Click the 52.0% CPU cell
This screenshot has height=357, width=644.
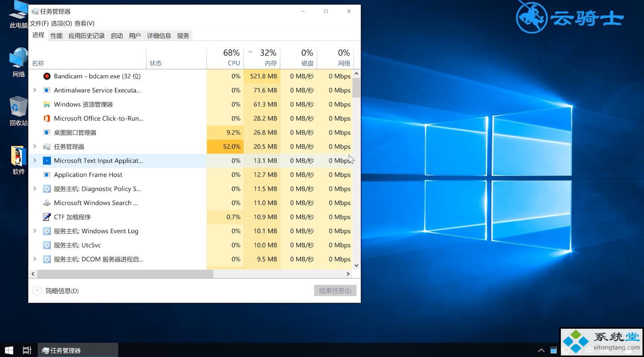tap(225, 147)
